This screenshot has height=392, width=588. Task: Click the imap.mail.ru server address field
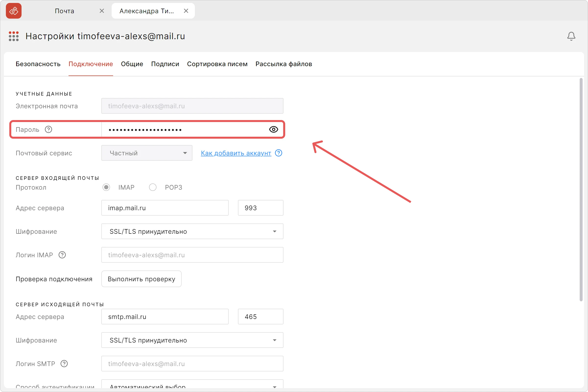click(165, 208)
